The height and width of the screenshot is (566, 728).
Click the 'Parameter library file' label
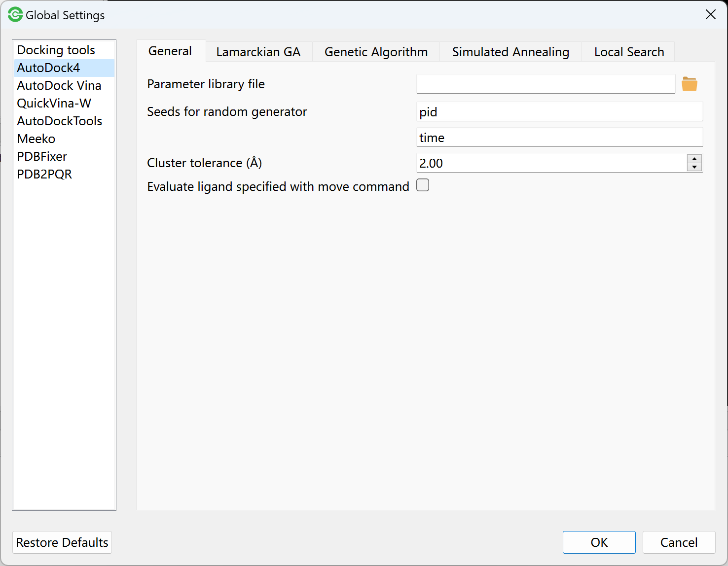click(206, 84)
